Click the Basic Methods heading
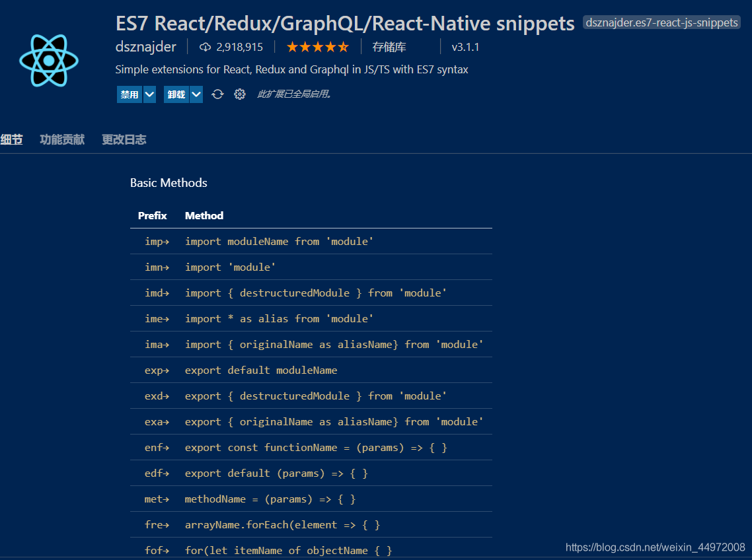 [x=169, y=183]
